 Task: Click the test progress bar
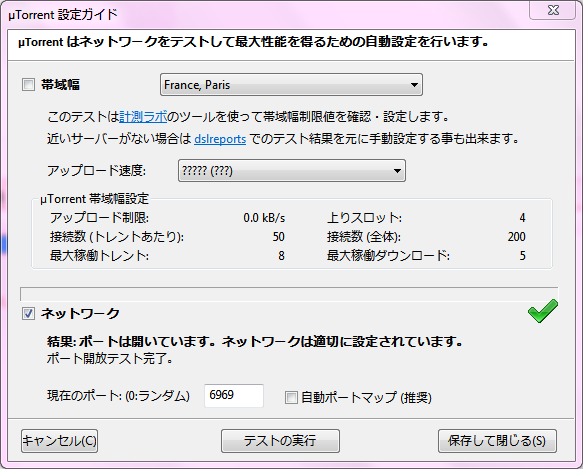289,294
